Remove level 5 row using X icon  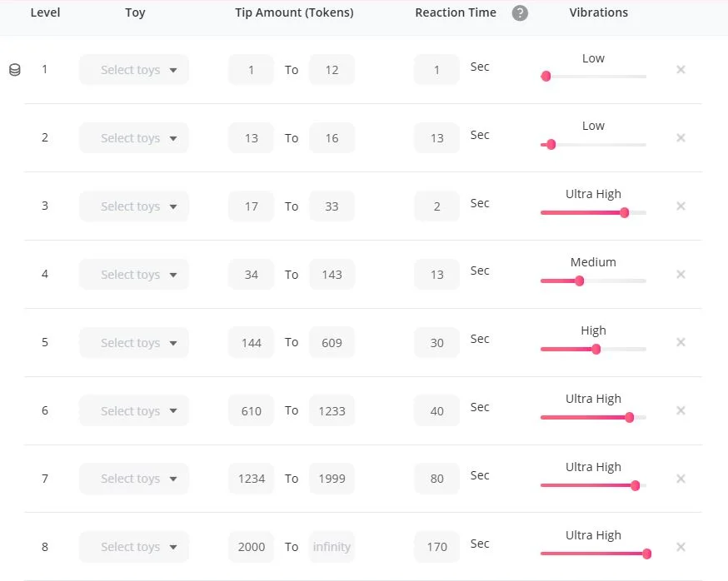(681, 343)
